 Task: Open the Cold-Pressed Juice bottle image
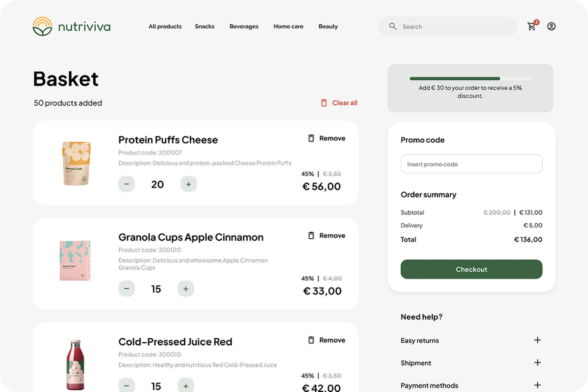[x=75, y=365]
